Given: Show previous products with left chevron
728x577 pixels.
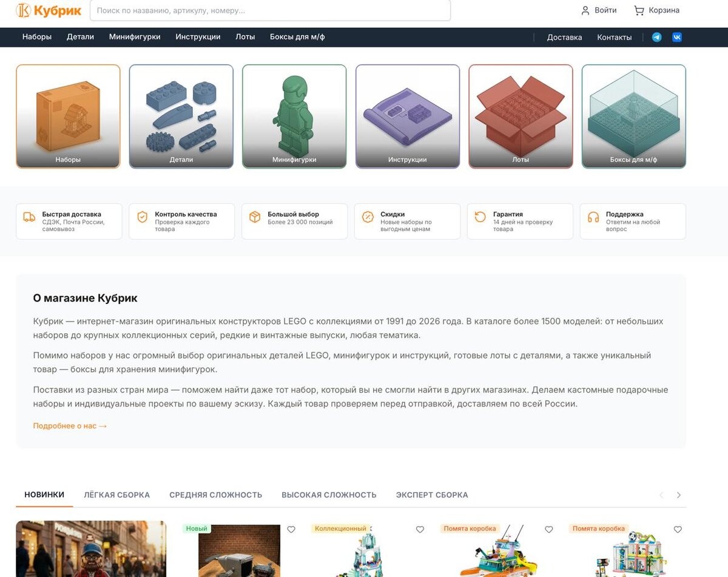Looking at the screenshot, I should point(662,495).
